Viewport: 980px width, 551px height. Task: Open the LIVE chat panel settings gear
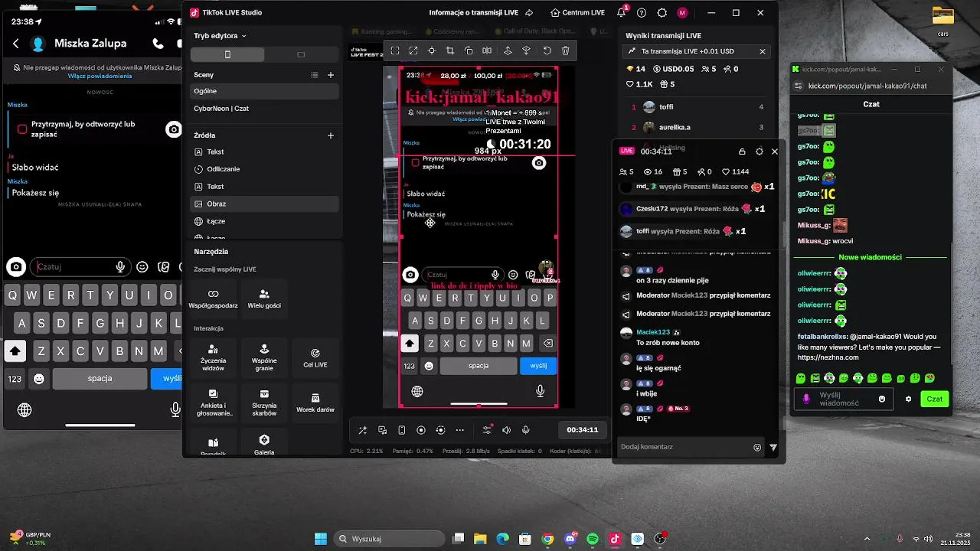[x=759, y=152]
